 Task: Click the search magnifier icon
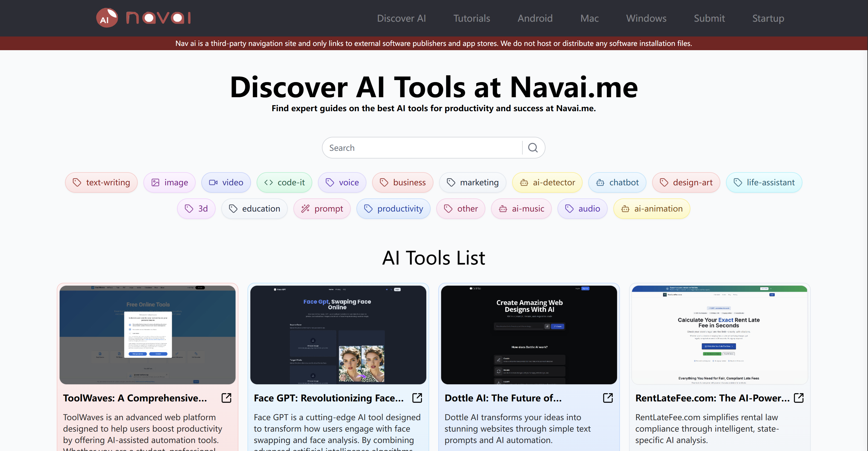coord(532,147)
